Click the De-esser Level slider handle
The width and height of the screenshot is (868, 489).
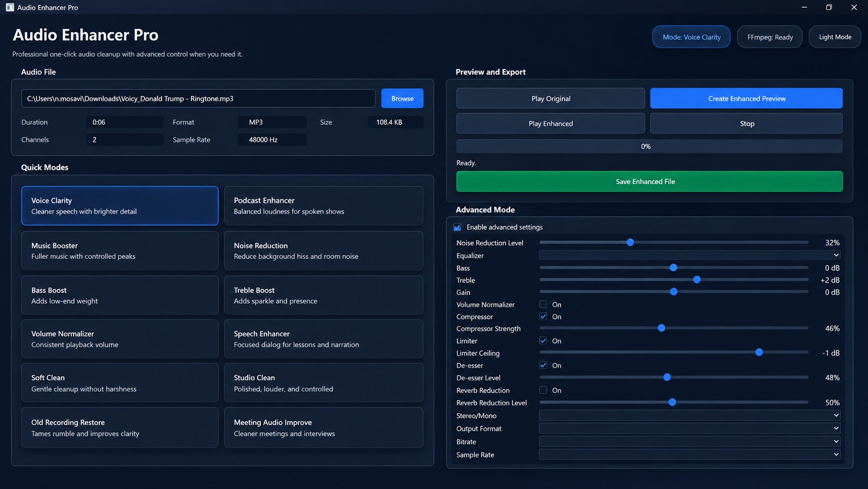(667, 377)
